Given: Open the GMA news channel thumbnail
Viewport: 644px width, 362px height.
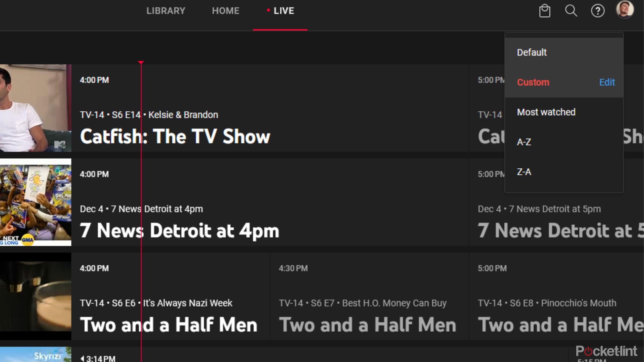Looking at the screenshot, I should pos(35,202).
